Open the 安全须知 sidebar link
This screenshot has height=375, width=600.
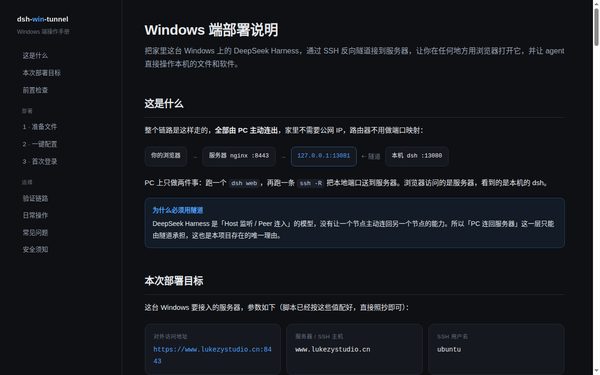(35, 249)
